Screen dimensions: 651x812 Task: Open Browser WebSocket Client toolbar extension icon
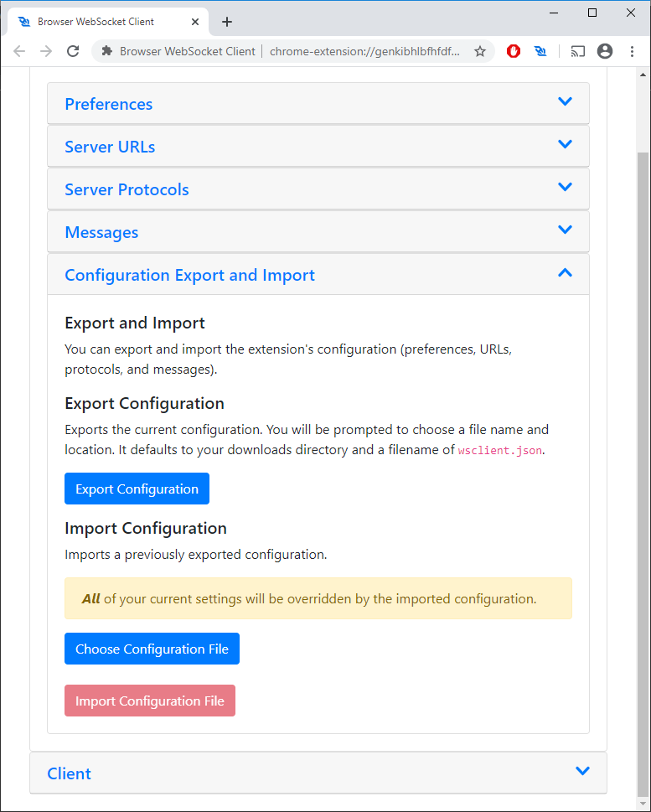pos(540,51)
